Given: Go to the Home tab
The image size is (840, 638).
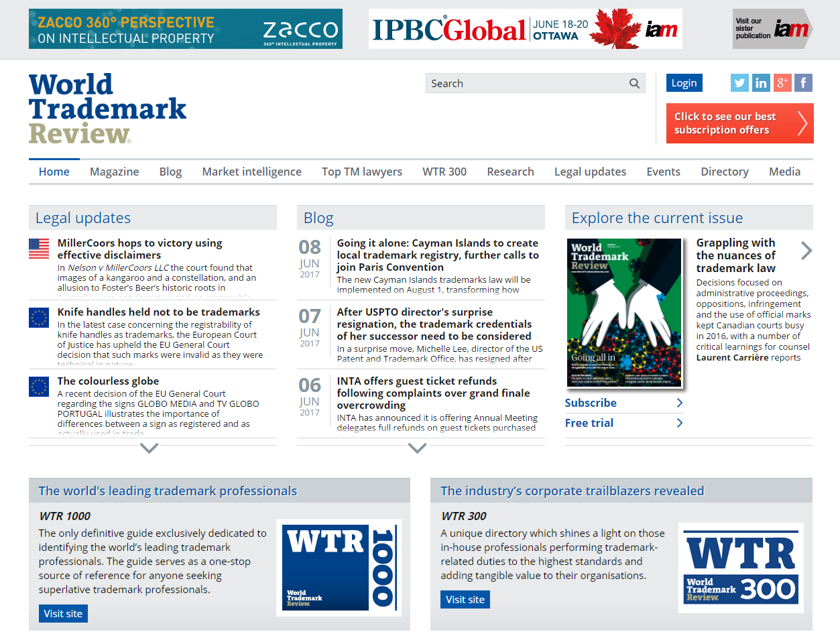Looking at the screenshot, I should pyautogui.click(x=54, y=172).
